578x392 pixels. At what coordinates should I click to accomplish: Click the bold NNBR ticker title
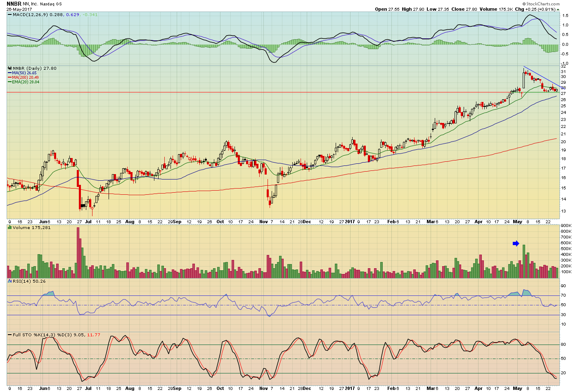point(14,4)
